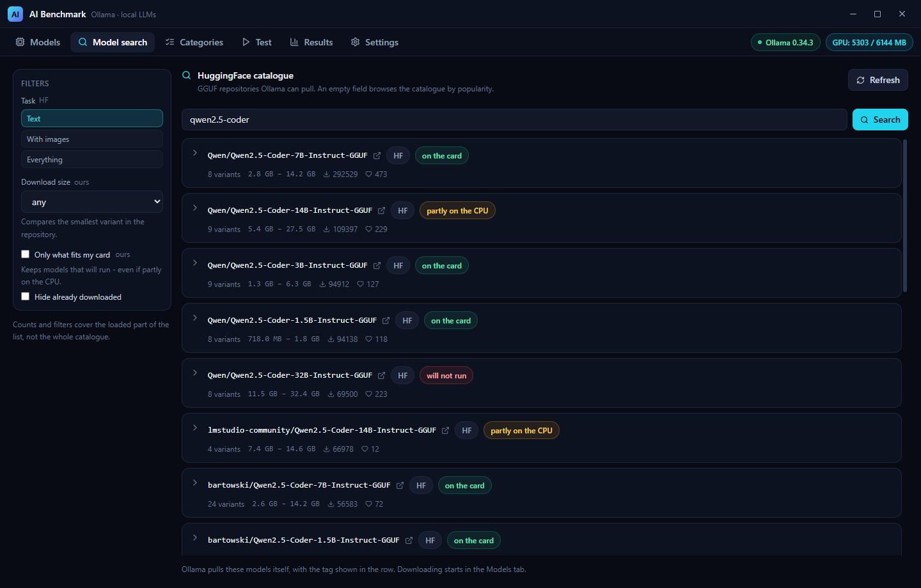
Task: Click the heart icon next to 12
Action: pos(365,449)
